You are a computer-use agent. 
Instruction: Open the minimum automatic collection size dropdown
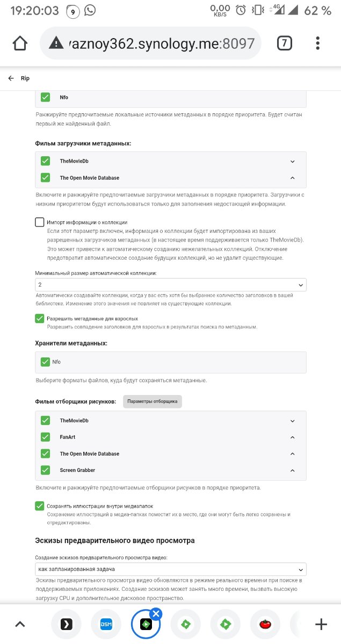pos(170,285)
